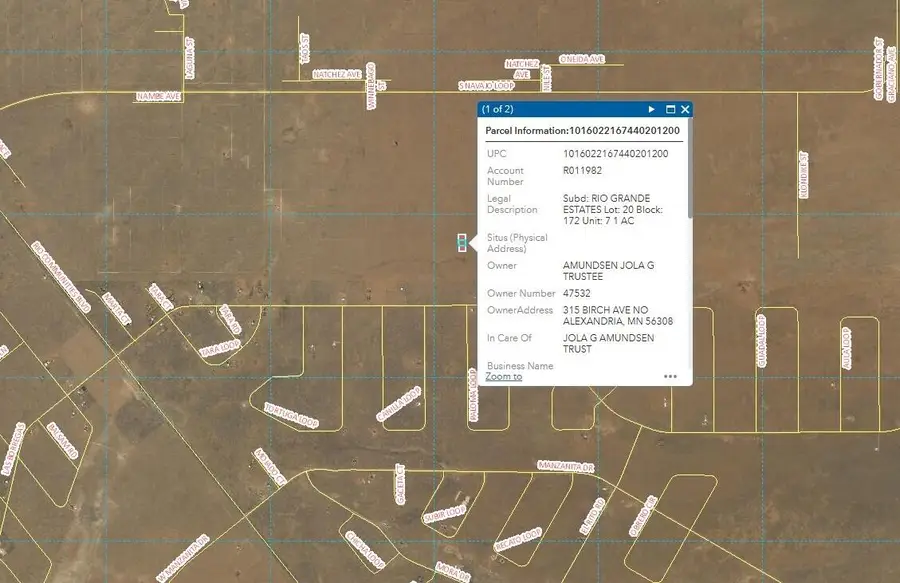This screenshot has width=900, height=583.
Task: Show next feature in parcel popup
Action: pos(651,109)
